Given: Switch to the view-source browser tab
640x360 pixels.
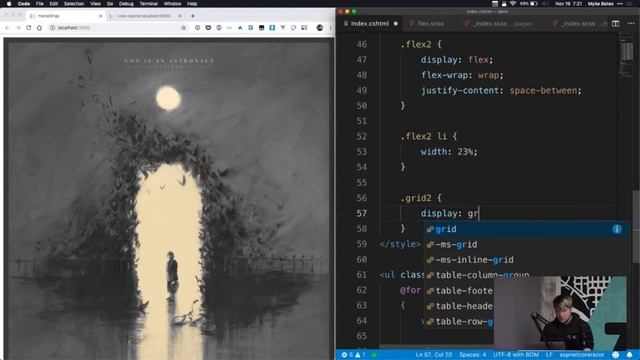Looking at the screenshot, I should pos(144,16).
